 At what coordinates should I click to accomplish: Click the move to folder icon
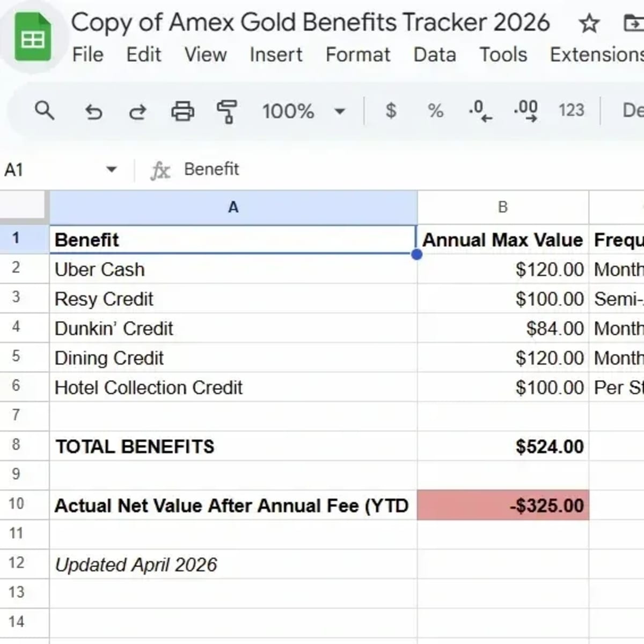(x=634, y=24)
